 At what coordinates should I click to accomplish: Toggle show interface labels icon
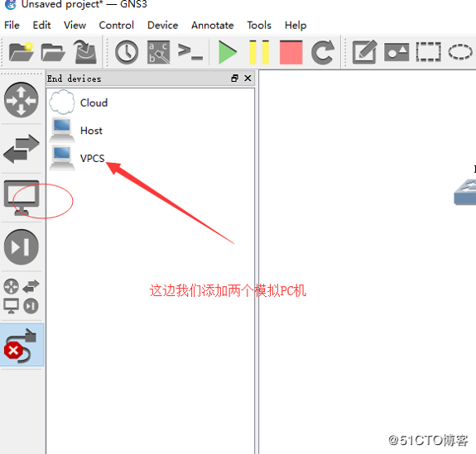pos(158,52)
